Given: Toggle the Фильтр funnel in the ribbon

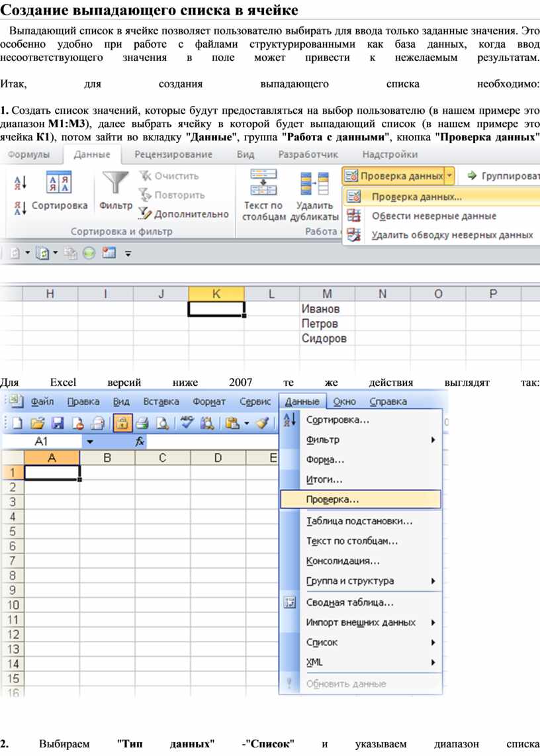Looking at the screenshot, I should [x=116, y=191].
